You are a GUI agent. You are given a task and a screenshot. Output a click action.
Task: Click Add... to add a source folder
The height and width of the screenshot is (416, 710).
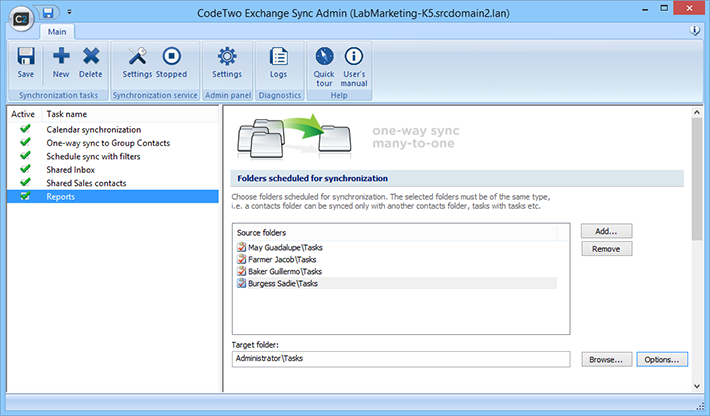606,231
